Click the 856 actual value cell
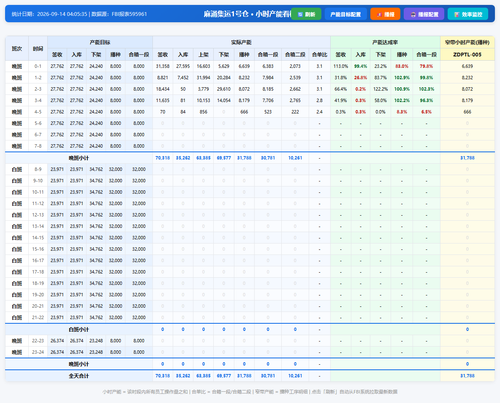The image size is (500, 403). (x=203, y=112)
